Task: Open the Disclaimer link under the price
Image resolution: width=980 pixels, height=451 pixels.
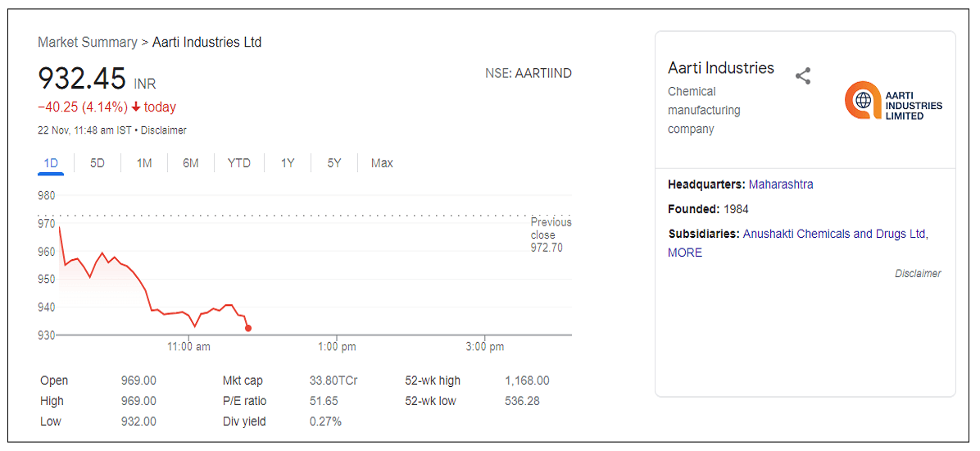Action: point(164,130)
